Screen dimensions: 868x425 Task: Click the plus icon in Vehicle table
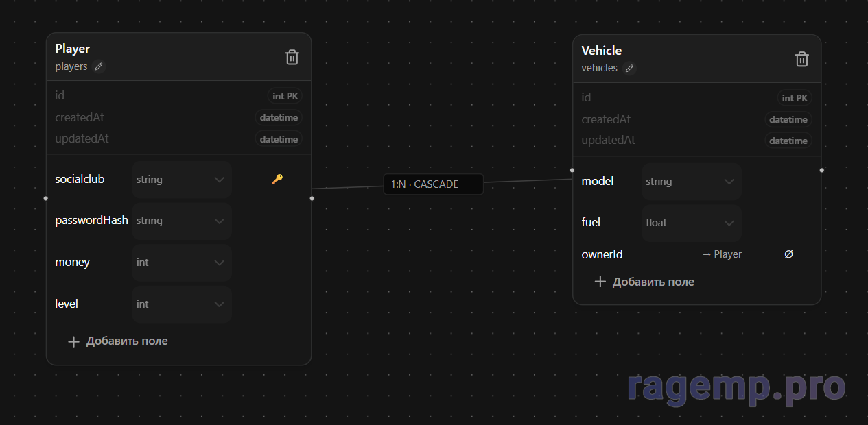[x=600, y=282]
